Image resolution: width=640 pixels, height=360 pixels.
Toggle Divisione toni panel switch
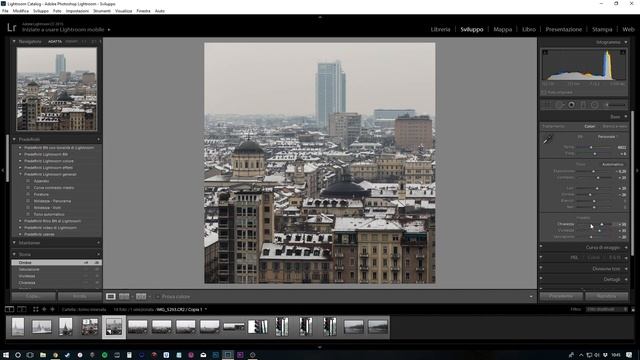point(541,268)
